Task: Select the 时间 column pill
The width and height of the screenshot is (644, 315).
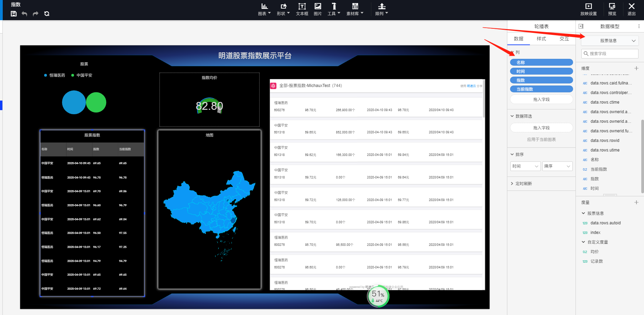Action: click(541, 71)
